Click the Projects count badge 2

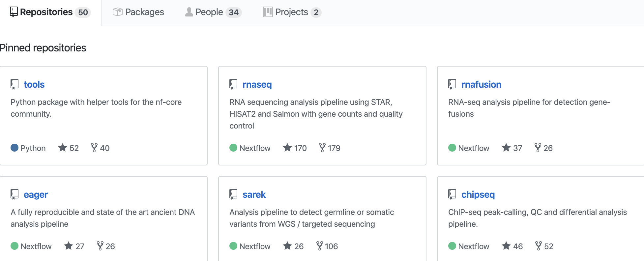(x=316, y=13)
